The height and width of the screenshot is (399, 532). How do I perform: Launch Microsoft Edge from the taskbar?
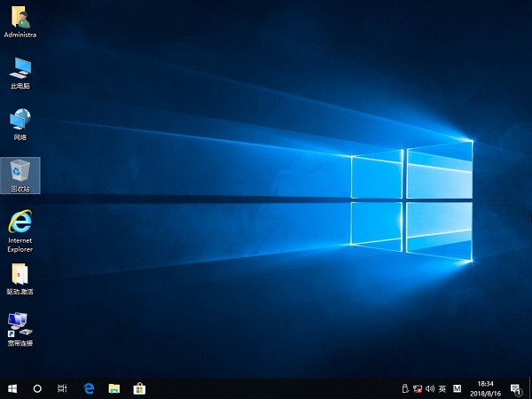[x=89, y=388]
